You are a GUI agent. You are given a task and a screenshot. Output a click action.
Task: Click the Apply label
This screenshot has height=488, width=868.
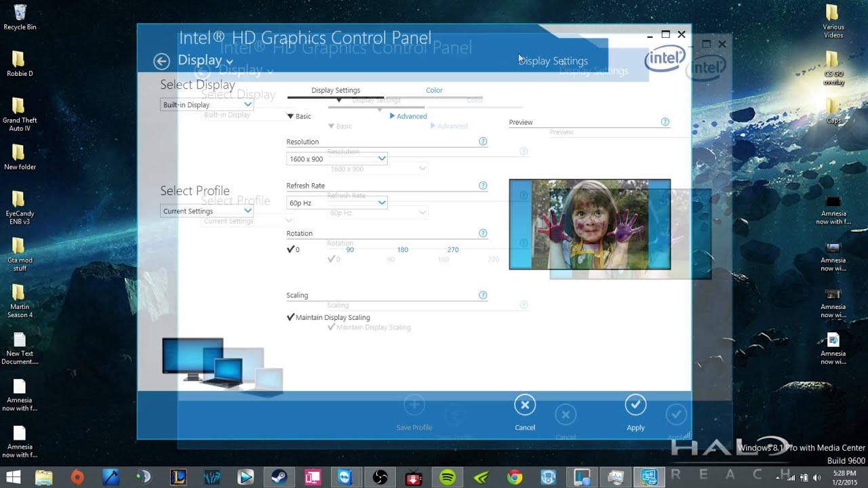pyautogui.click(x=635, y=428)
